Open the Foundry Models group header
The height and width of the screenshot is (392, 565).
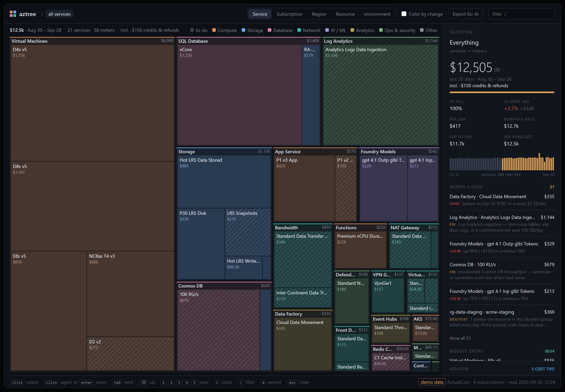point(399,152)
